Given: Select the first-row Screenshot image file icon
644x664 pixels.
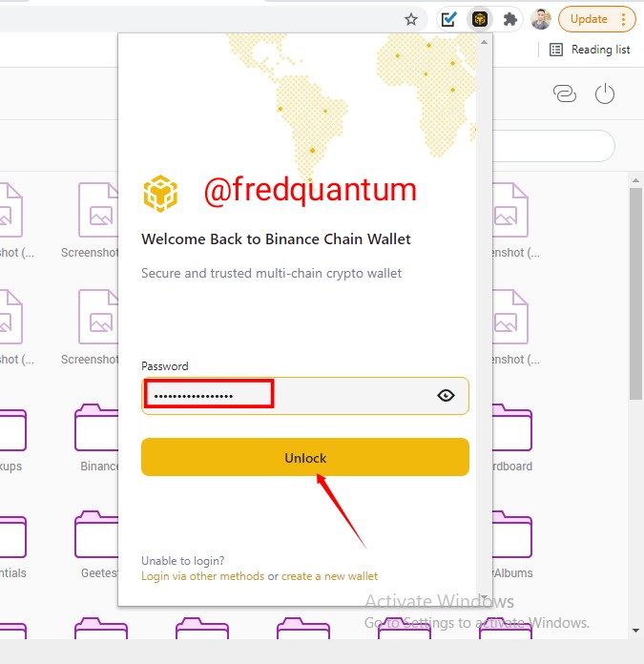Looking at the screenshot, I should (x=98, y=210).
